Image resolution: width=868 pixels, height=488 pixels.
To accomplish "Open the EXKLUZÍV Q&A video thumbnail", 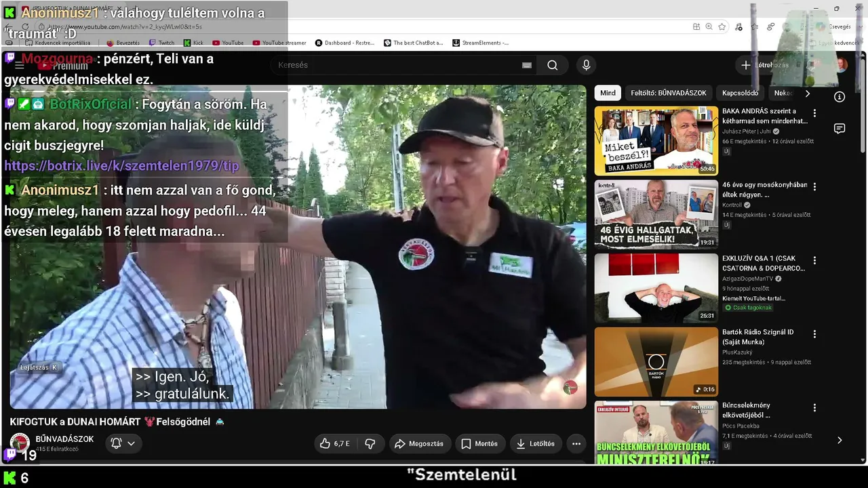I will [656, 288].
